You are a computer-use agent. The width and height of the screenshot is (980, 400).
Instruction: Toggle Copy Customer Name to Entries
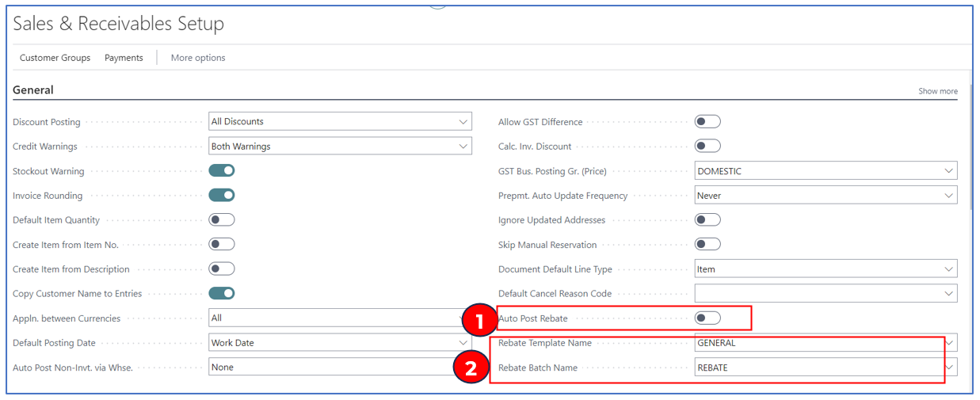coord(222,293)
